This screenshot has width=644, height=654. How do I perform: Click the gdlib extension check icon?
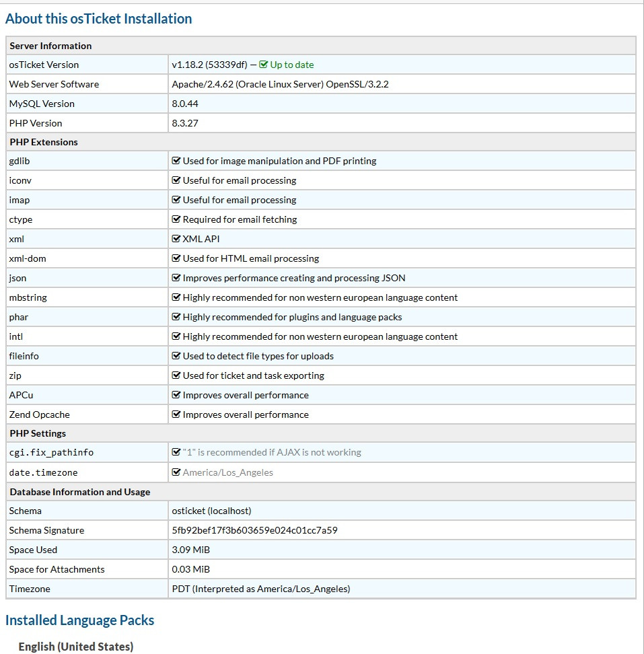pos(176,161)
